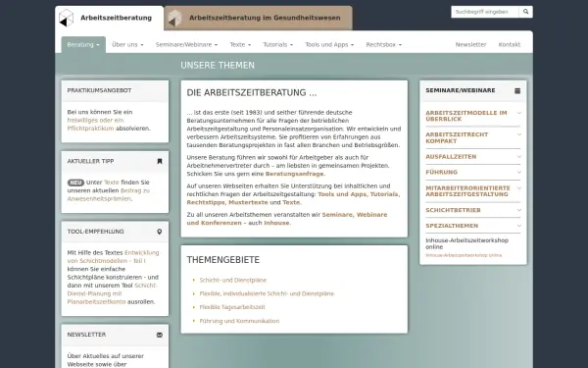
Task: Expand Arbeitszeitmodelle im Überblick section
Action: click(473, 116)
